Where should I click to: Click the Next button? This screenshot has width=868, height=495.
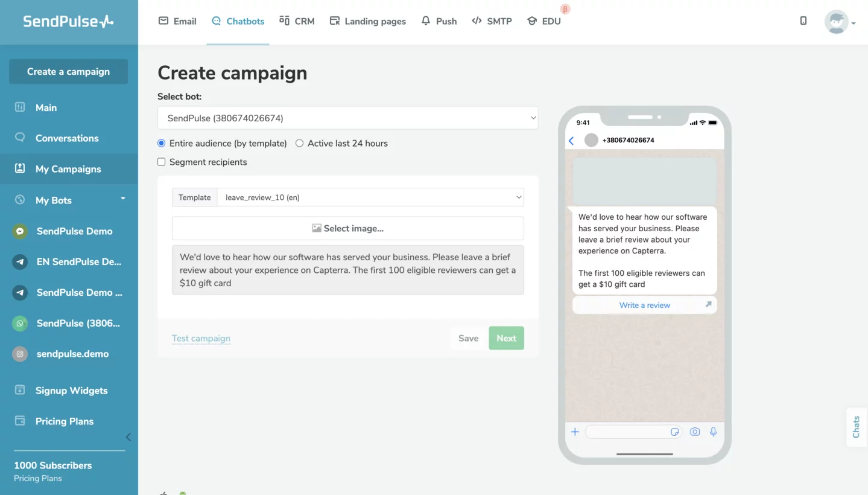[506, 338]
